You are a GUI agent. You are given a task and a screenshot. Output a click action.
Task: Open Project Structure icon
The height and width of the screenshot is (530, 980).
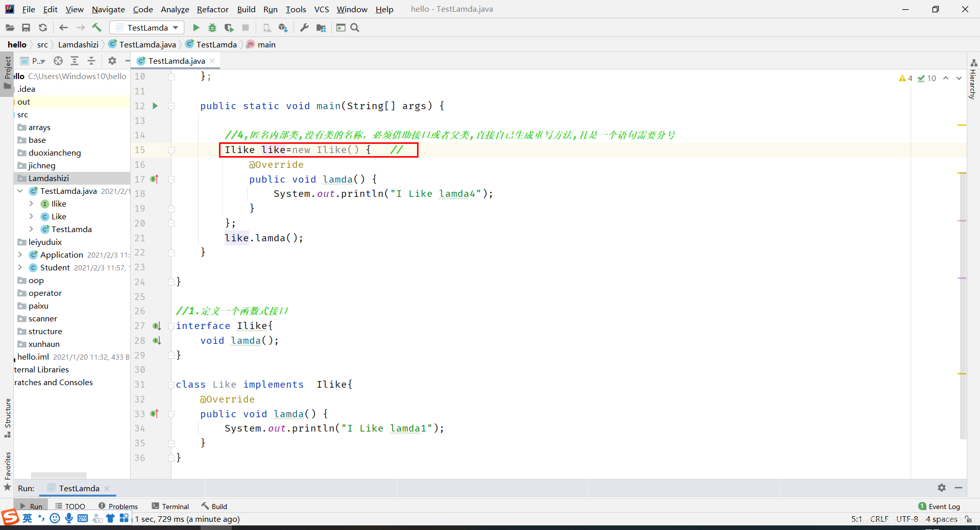point(321,28)
